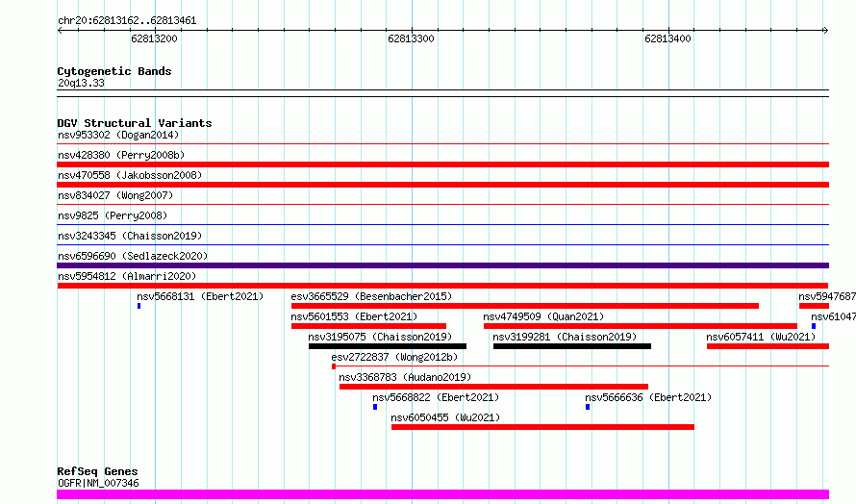Click the nsv6596690 (Sedlazeck2020) label
Screen dimensions: 856x504
pos(133,256)
